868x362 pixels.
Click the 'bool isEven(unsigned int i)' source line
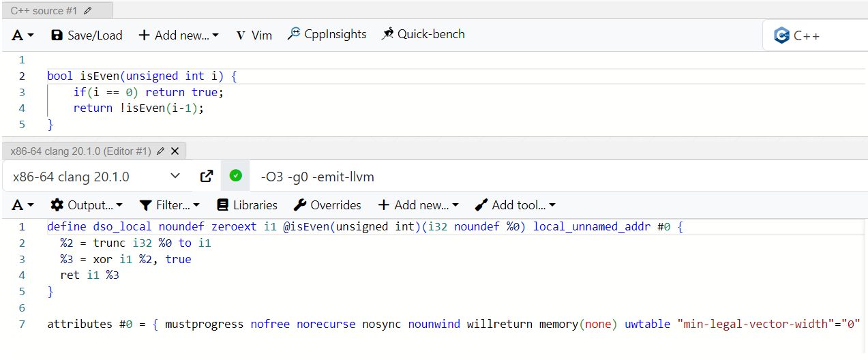tap(142, 76)
